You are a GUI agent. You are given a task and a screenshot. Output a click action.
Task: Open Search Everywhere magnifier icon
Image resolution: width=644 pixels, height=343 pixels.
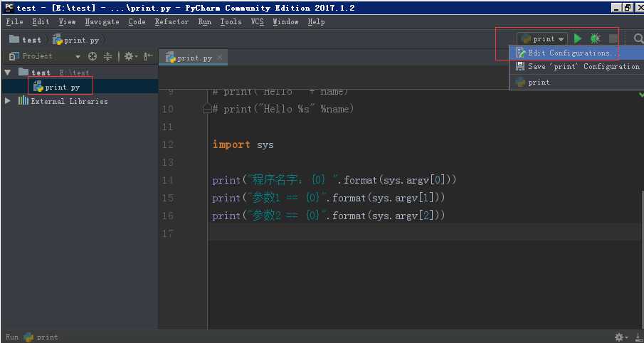tap(638, 38)
